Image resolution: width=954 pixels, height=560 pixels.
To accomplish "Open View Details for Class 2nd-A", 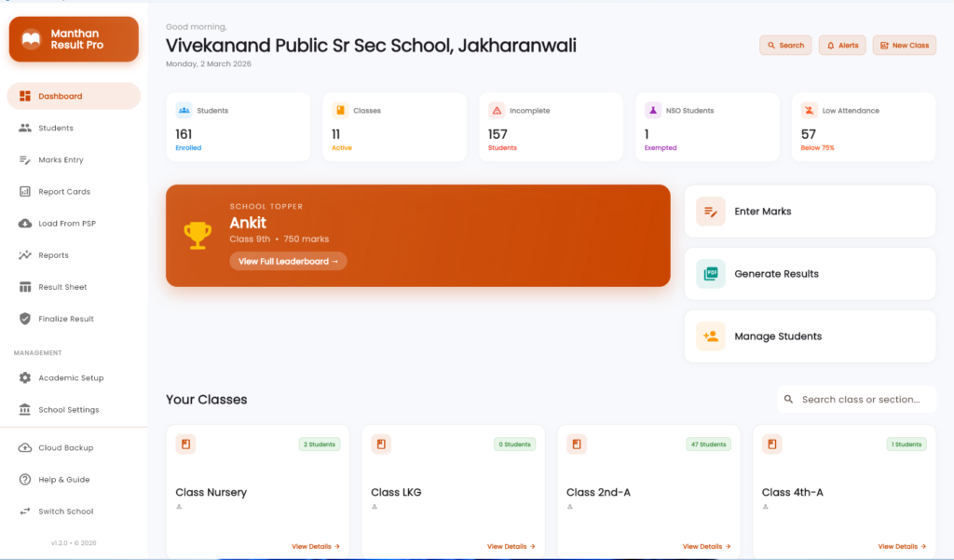I will (704, 547).
